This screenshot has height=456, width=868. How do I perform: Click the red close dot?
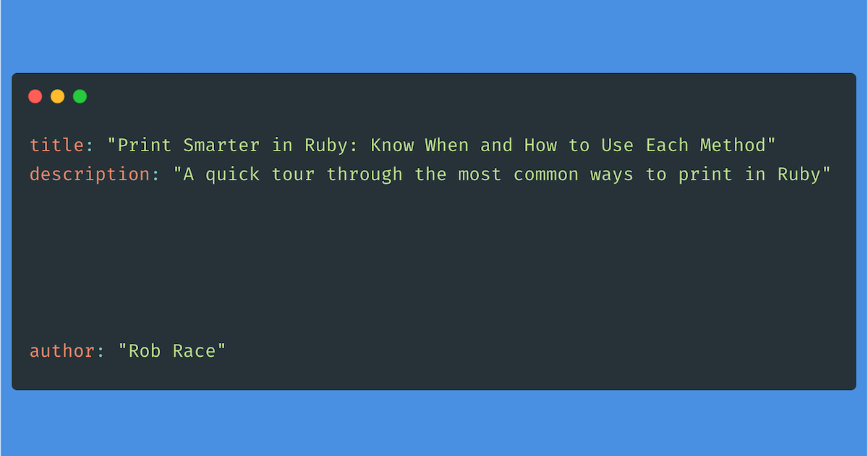(x=35, y=96)
